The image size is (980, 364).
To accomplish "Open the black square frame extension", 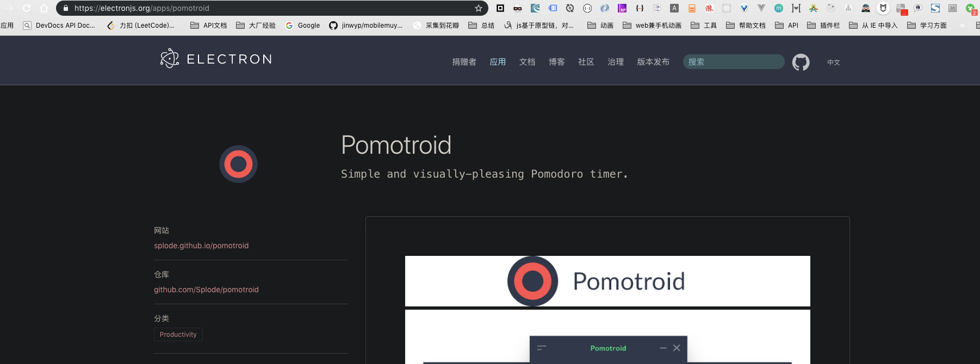I will coord(500,8).
